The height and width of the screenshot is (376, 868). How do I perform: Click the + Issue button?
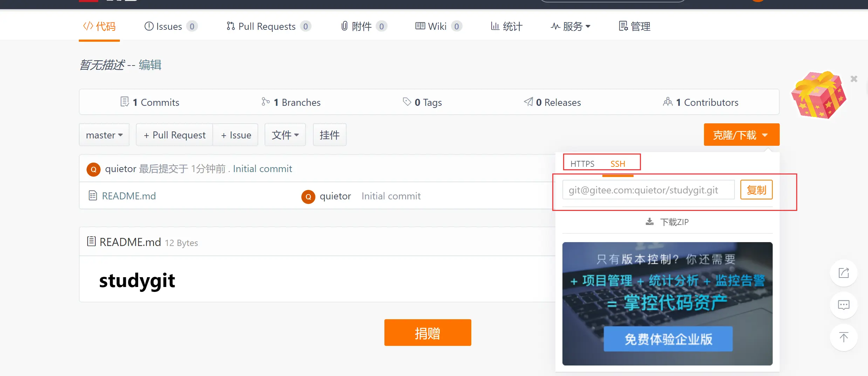pyautogui.click(x=236, y=135)
